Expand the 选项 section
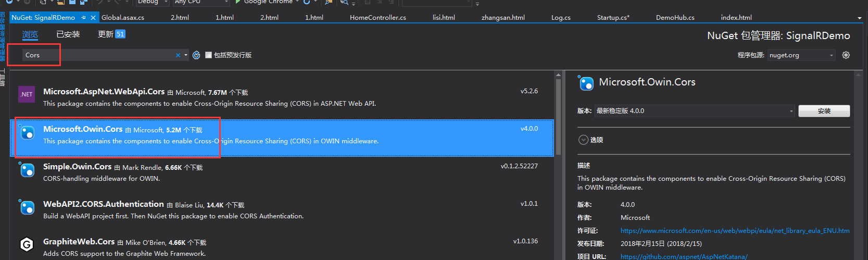This screenshot has height=260, width=868. 583,140
